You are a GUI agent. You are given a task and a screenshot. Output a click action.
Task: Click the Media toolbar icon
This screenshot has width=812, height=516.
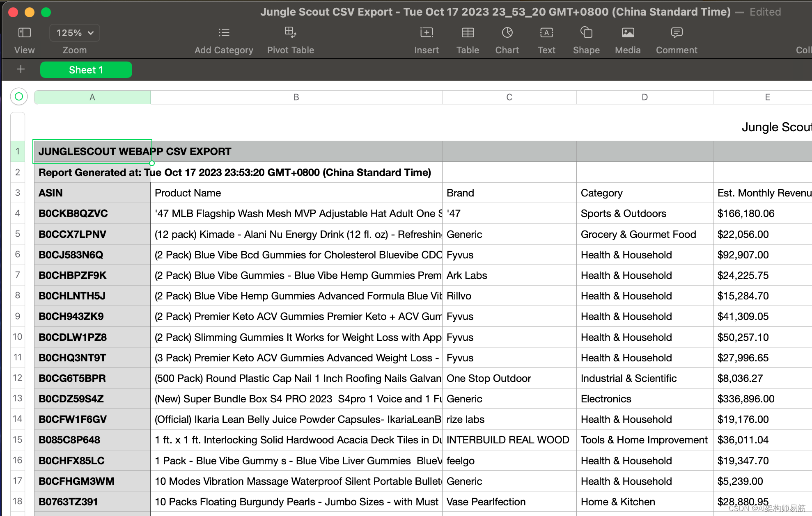[628, 32]
